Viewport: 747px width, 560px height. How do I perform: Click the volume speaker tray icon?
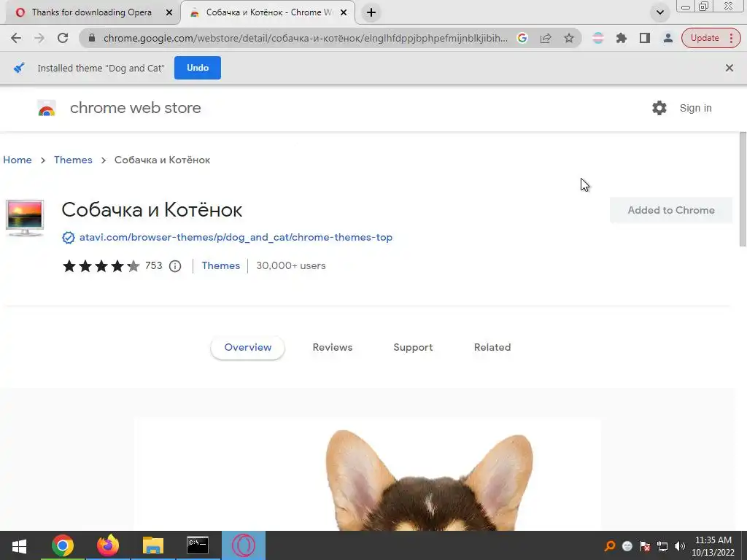[680, 546]
